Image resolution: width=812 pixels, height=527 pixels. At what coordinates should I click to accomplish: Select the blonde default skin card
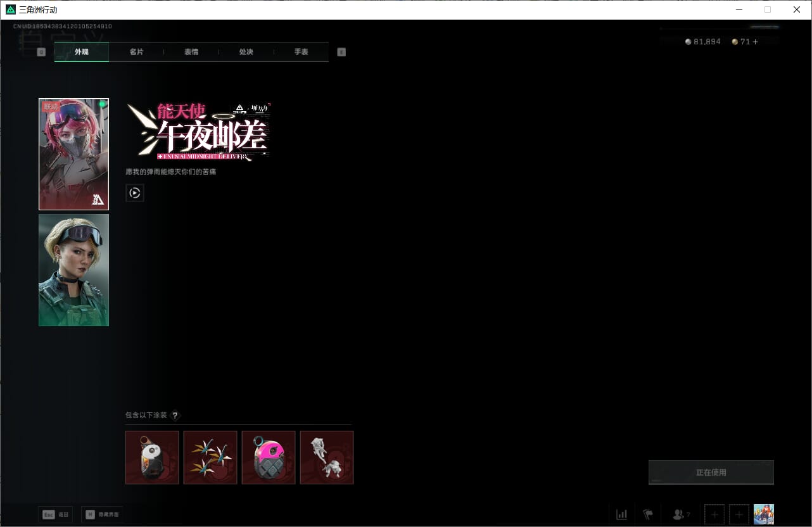point(73,270)
